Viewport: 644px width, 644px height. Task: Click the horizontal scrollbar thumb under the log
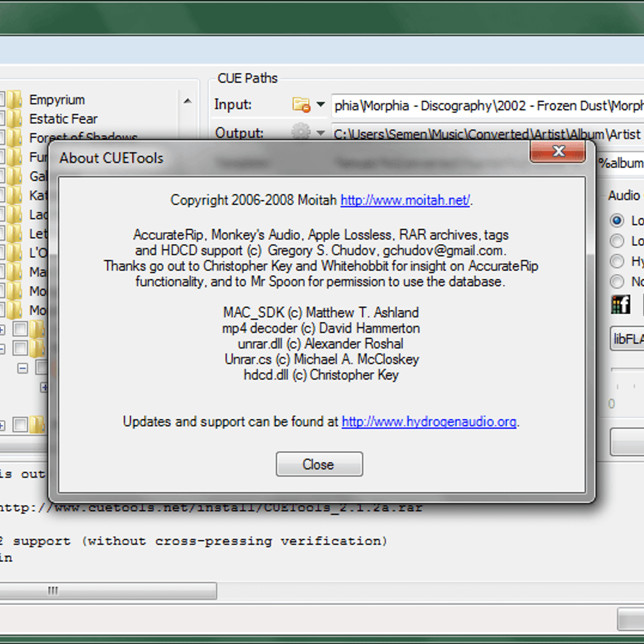coord(108,590)
